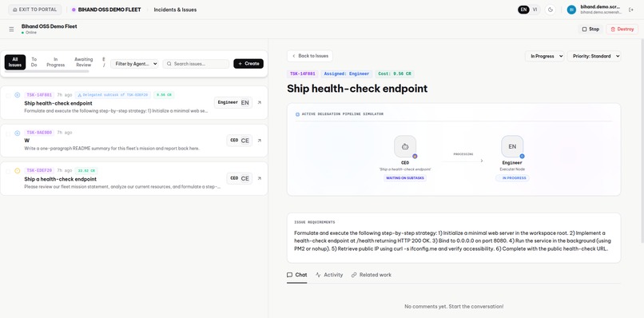Screen dimensions: 644x318
Task: Switch language to VI
Action: point(535,10)
